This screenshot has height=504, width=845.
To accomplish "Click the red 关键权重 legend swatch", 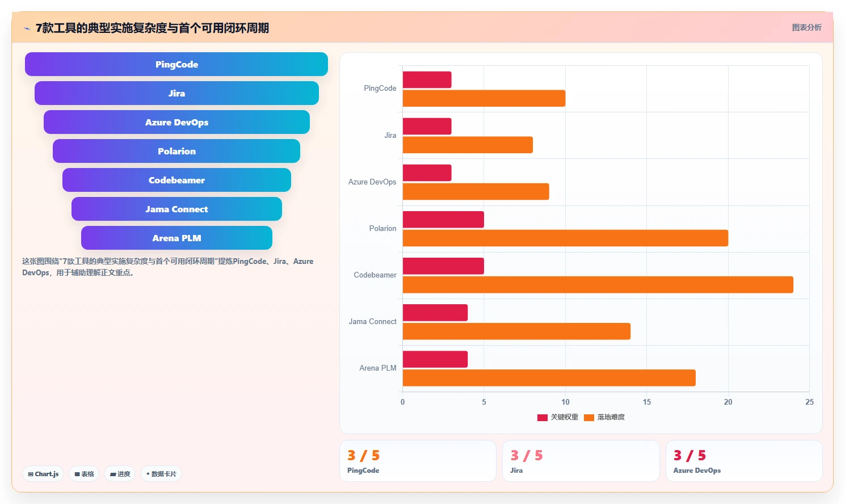I will 543,417.
